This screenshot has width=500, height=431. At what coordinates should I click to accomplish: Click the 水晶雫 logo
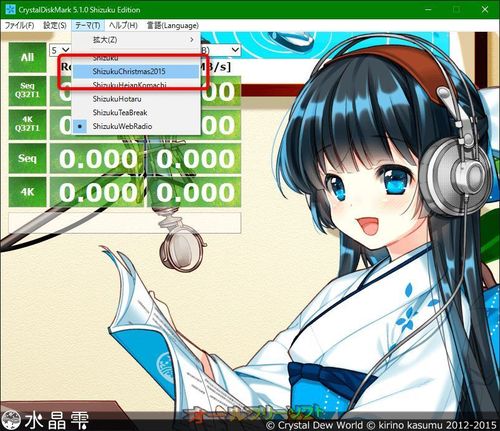pos(45,420)
